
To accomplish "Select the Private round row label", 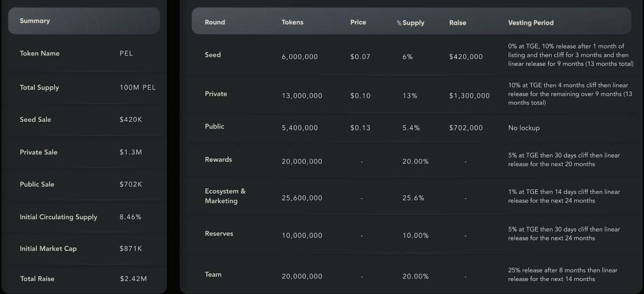I will (216, 94).
